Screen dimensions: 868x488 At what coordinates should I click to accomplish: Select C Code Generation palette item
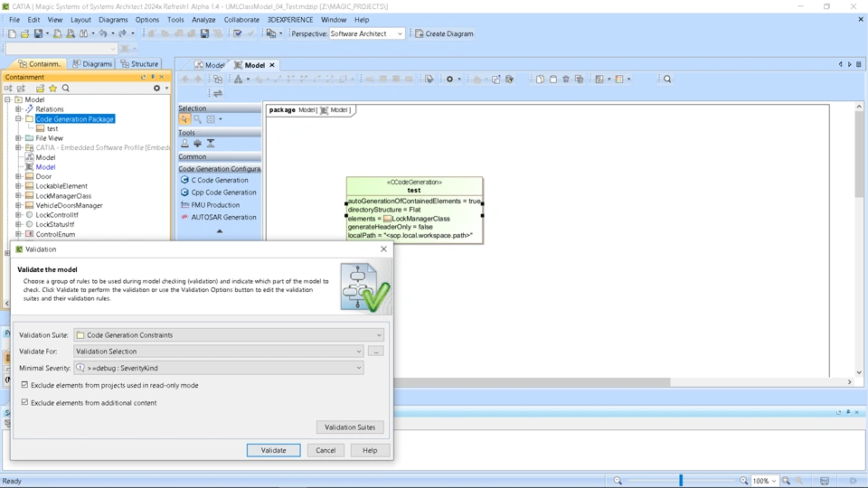pyautogui.click(x=219, y=180)
